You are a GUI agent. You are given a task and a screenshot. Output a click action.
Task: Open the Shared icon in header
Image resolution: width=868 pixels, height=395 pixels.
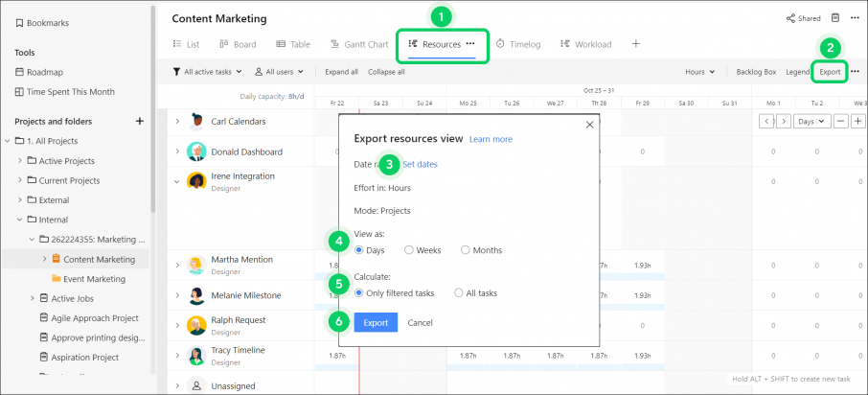[x=790, y=18]
